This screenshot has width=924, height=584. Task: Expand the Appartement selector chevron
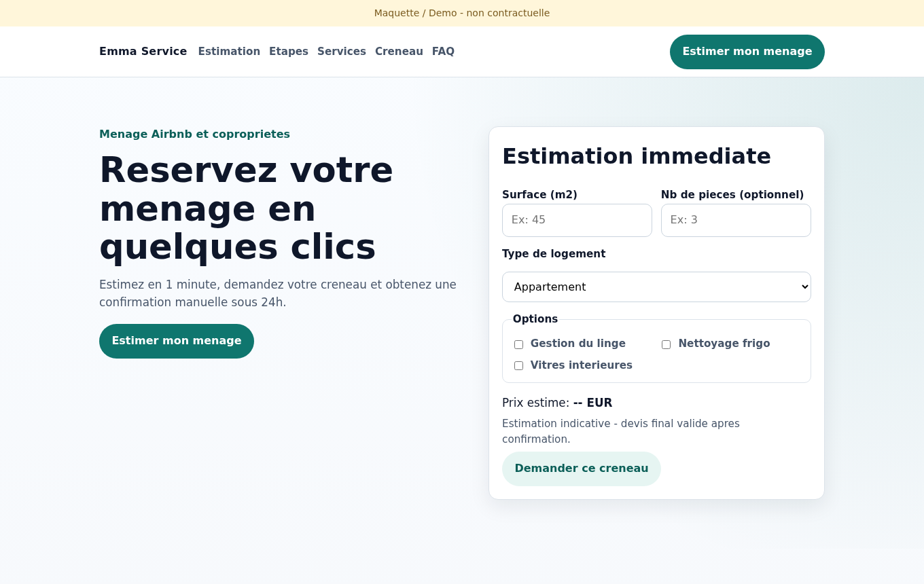[800, 287]
